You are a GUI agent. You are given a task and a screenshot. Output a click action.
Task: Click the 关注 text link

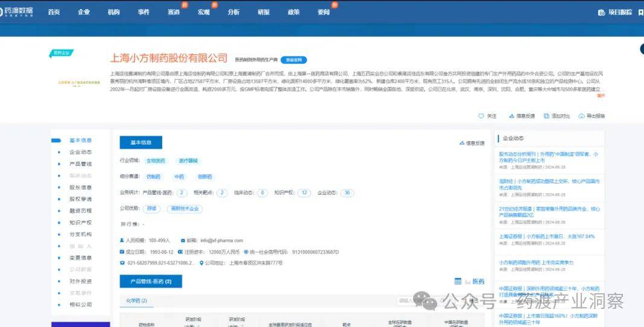[491, 116]
